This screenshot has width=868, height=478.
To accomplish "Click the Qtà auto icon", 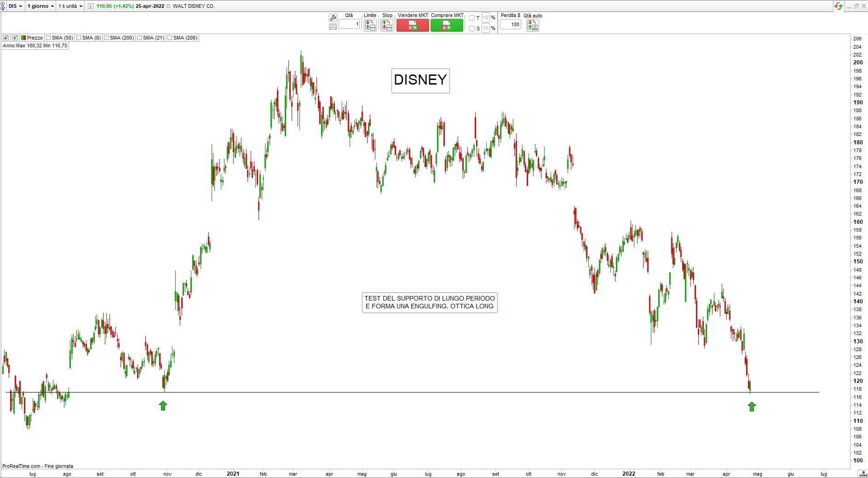I will [532, 25].
